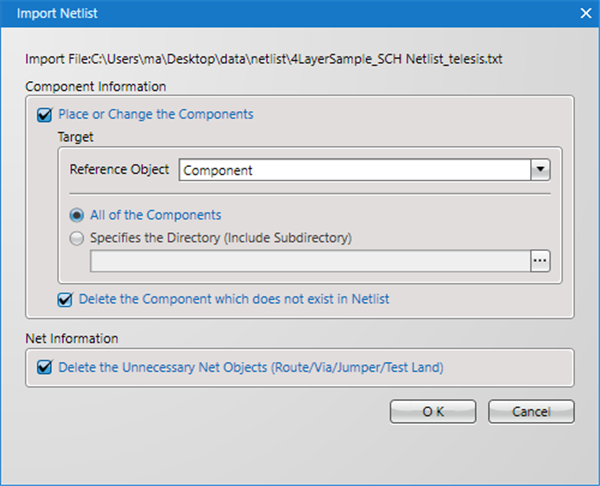Click the Reference Object dropdown arrow
Viewport: 600px width, 486px height.
(x=540, y=170)
